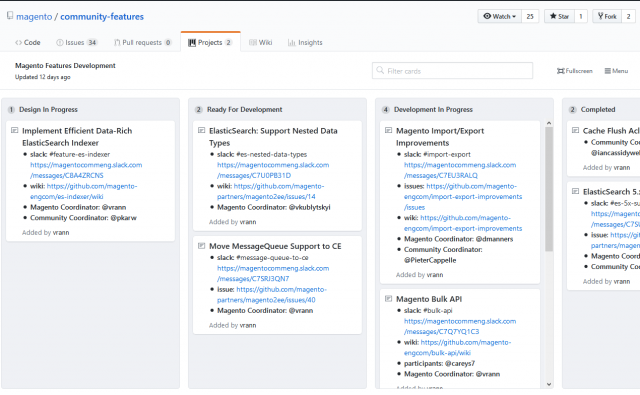640x395 pixels.
Task: Select the Projects tab
Action: coord(210,42)
